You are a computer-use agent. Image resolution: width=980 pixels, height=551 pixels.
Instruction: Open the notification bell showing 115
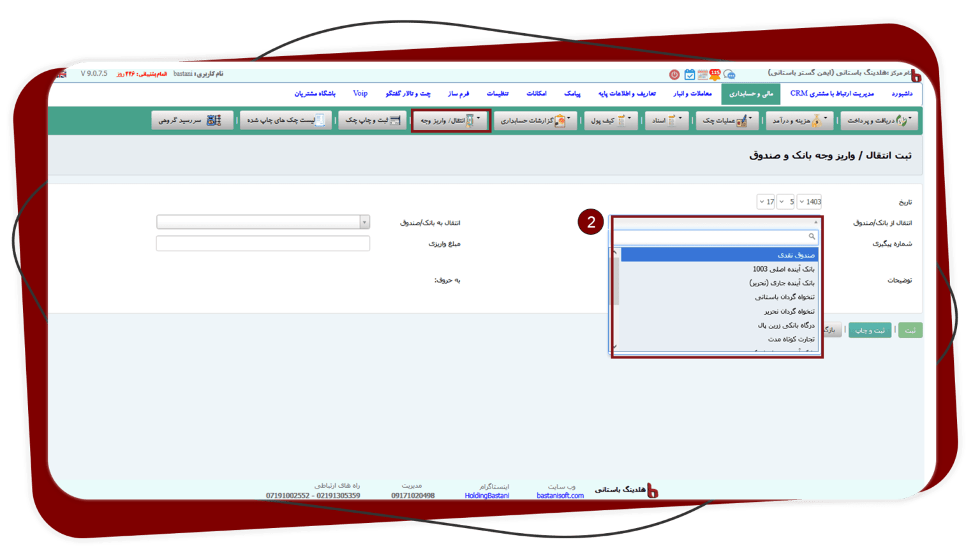pyautogui.click(x=715, y=75)
